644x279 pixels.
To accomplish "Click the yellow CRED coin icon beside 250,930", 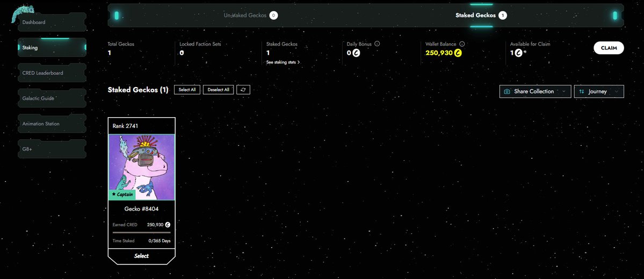I will click(458, 53).
